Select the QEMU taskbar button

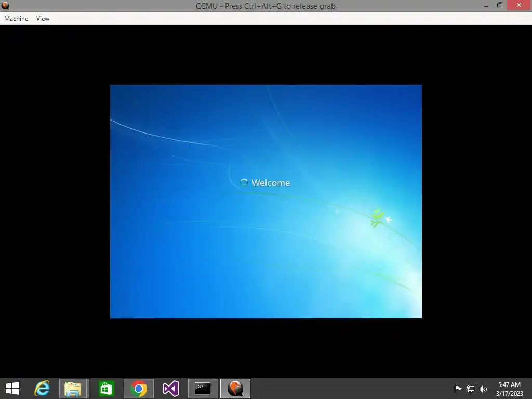235,389
